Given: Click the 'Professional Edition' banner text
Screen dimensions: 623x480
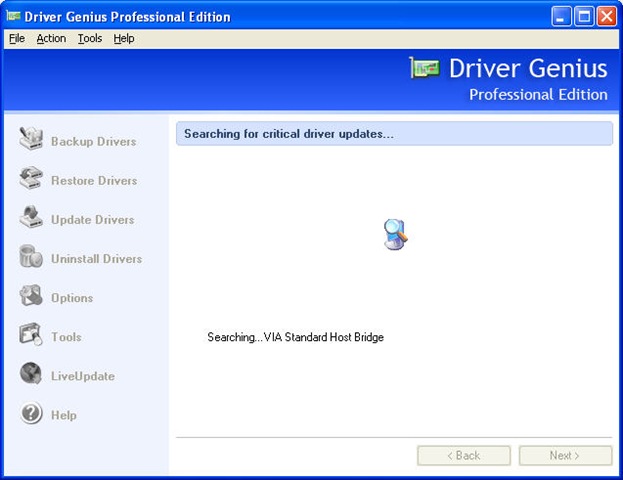Looking at the screenshot, I should click(538, 95).
